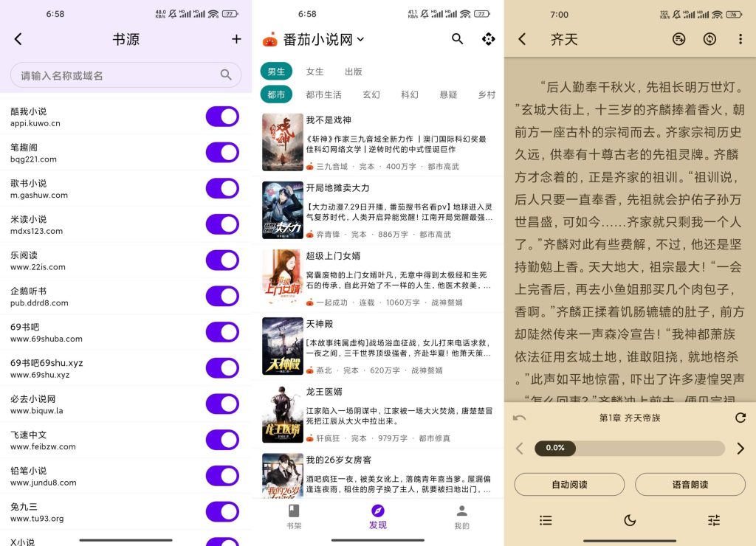The width and height of the screenshot is (756, 546).
Task: Toggle the 企鹅听书 source switch
Action: (222, 296)
